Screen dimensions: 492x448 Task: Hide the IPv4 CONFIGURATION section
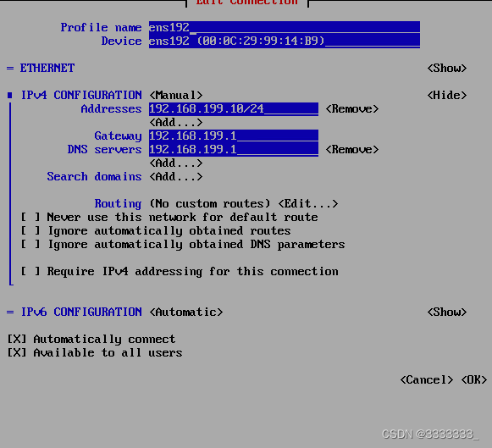[447, 95]
